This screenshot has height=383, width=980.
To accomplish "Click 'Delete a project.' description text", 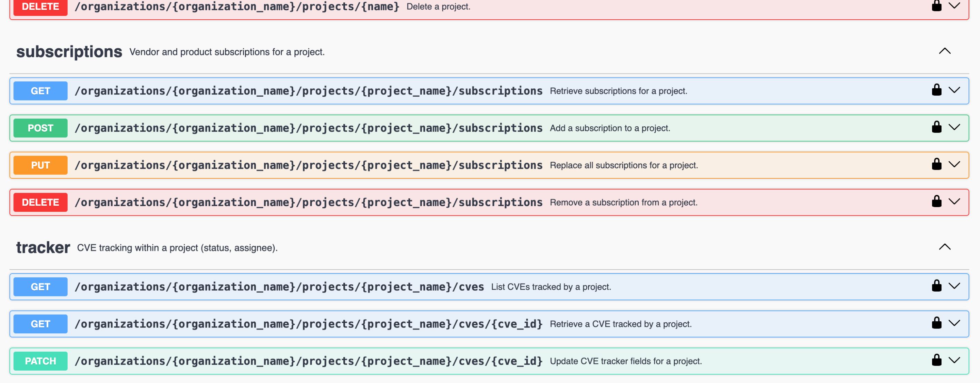I will [x=438, y=7].
